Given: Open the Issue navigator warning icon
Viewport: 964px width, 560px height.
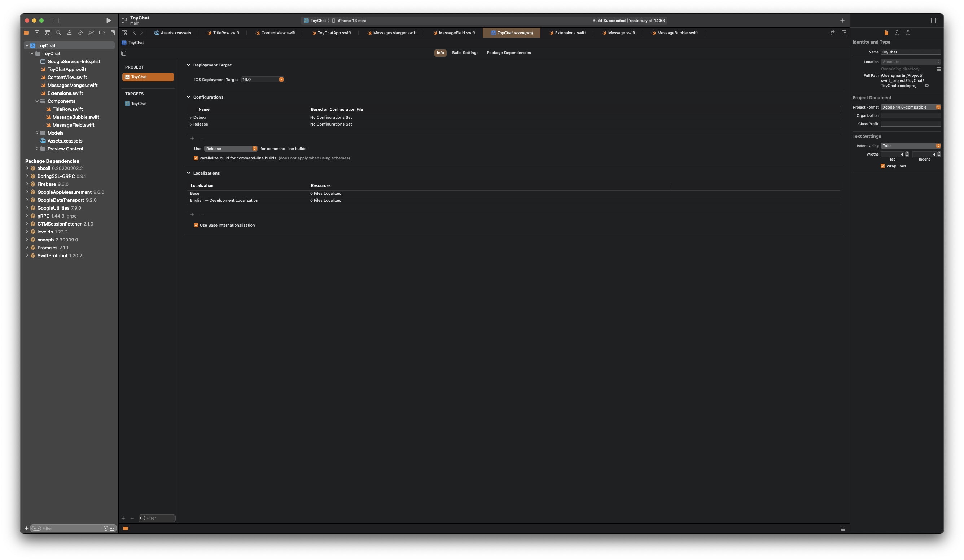Looking at the screenshot, I should click(x=69, y=33).
